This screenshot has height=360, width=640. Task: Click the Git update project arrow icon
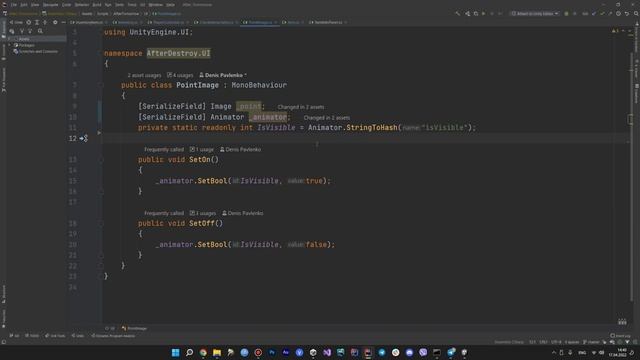coord(594,13)
